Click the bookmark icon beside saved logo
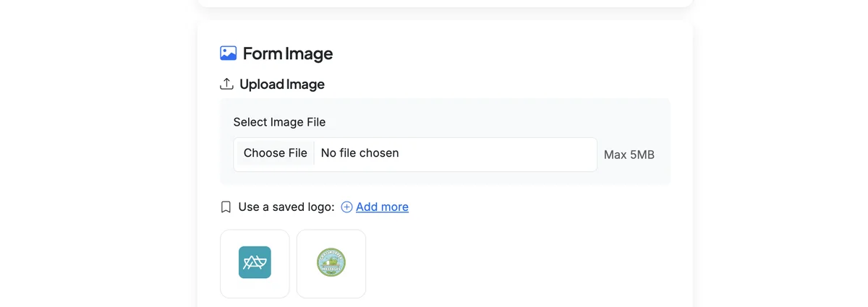The height and width of the screenshot is (307, 868). pos(226,207)
